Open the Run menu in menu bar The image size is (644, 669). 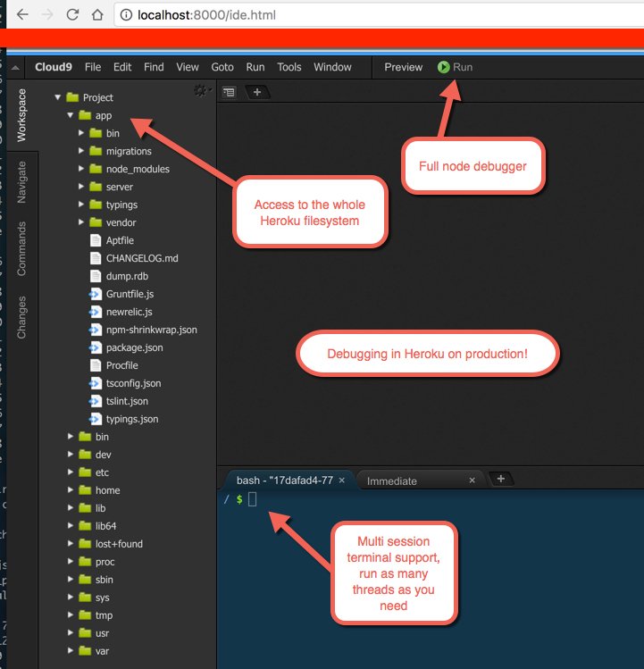click(x=255, y=67)
